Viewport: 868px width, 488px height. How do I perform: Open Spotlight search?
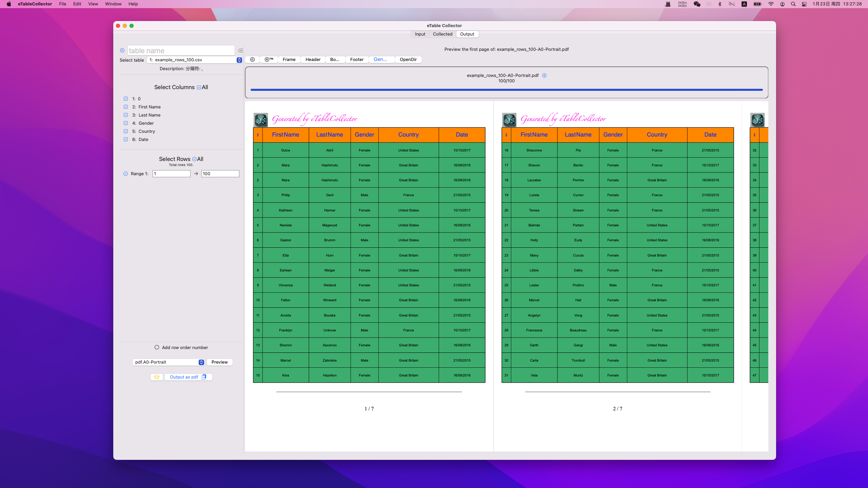click(x=793, y=4)
